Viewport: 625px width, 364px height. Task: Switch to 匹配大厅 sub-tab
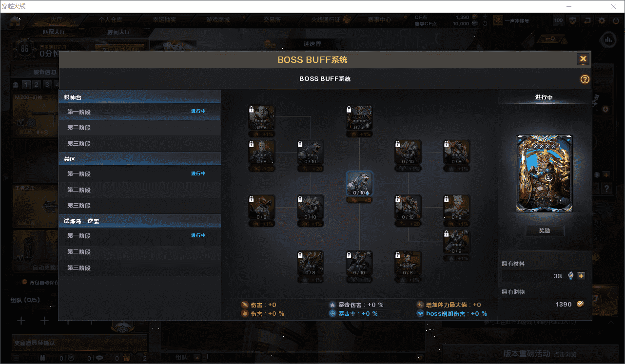[54, 32]
